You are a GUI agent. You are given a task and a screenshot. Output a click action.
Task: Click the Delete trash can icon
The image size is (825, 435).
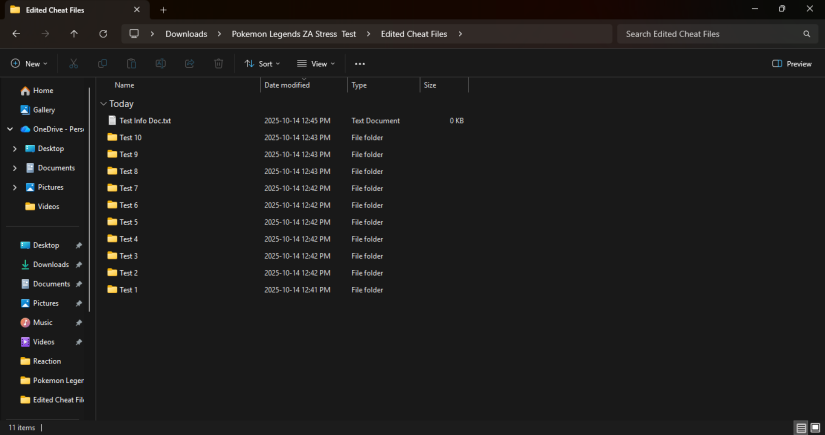(218, 64)
